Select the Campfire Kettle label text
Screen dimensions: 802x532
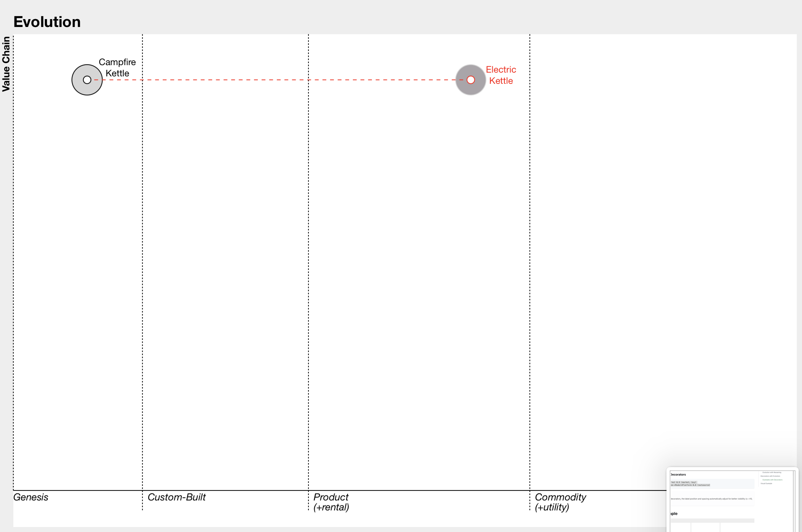tap(117, 68)
